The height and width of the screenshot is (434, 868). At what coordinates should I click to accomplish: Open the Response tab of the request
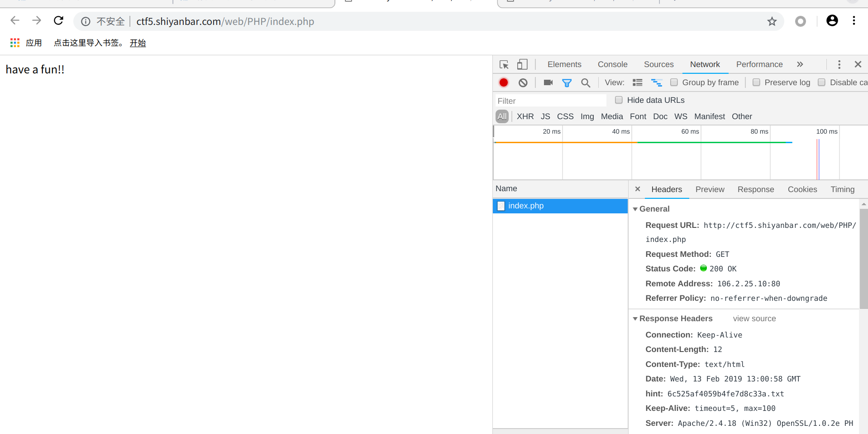coord(756,189)
